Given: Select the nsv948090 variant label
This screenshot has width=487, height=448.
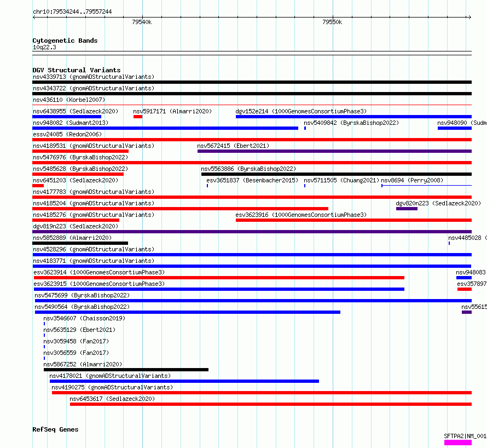Looking at the screenshot, I should click(462, 123).
